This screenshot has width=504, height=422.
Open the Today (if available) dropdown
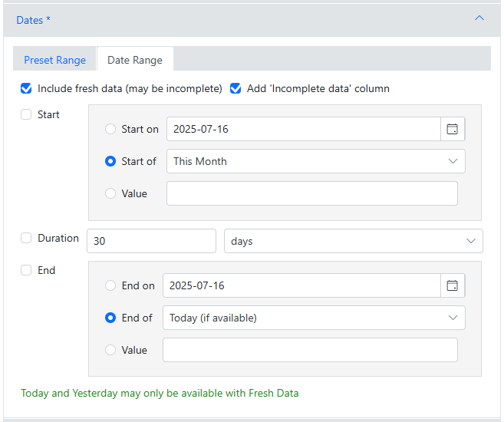tap(314, 318)
